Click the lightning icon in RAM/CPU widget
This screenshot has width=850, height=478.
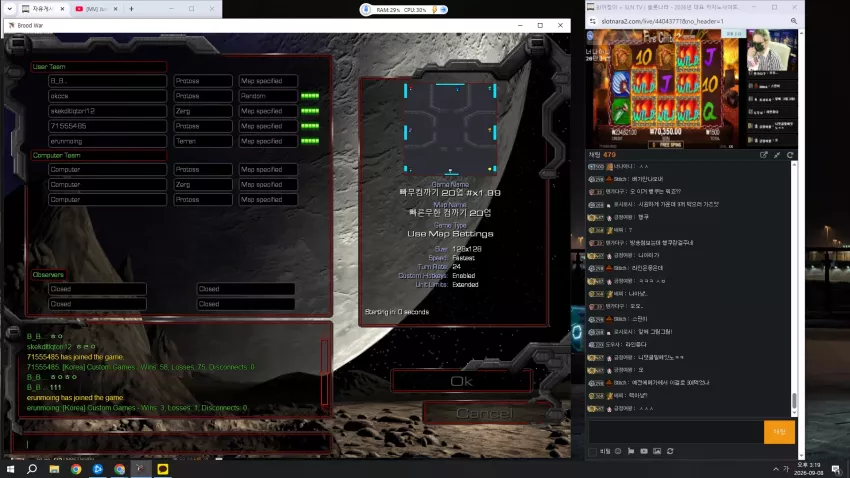click(434, 10)
